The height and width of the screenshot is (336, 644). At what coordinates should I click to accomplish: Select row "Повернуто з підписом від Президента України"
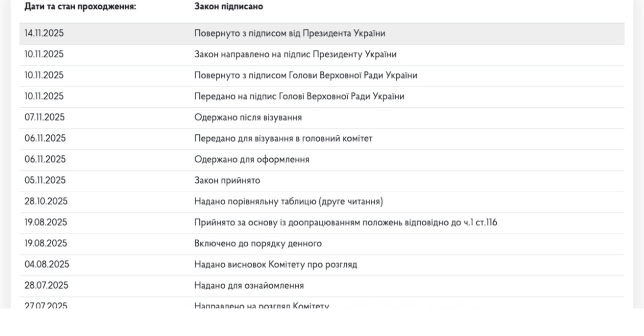point(289,34)
